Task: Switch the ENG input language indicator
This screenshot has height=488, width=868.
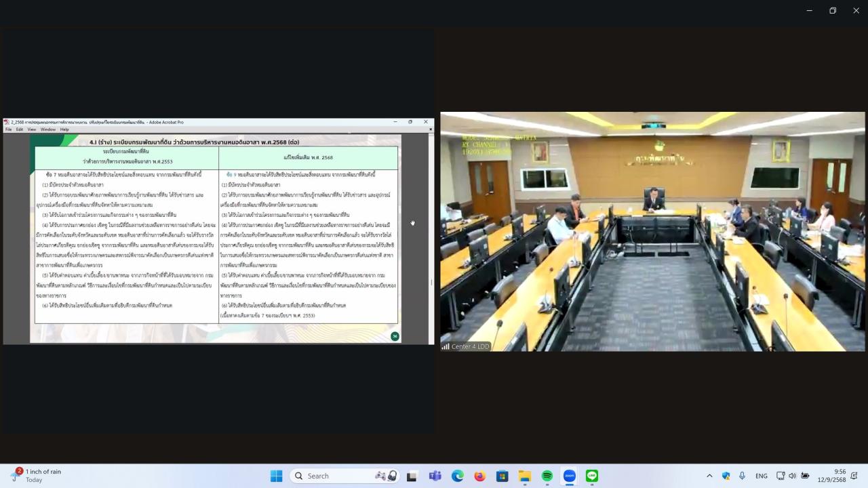Action: (762, 476)
